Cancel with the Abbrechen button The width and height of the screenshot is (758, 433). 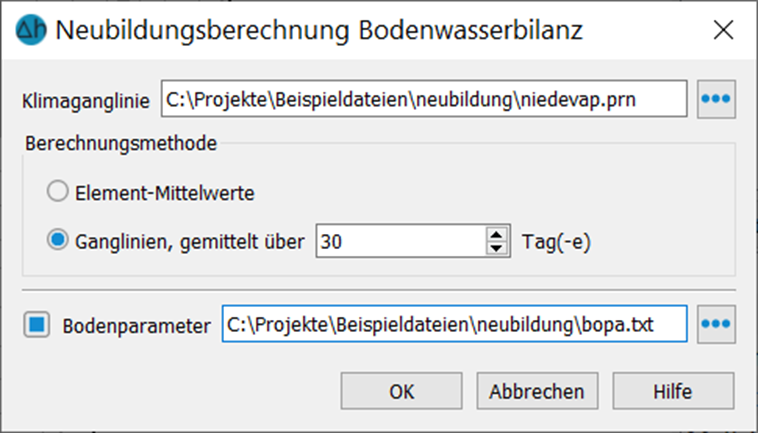(537, 390)
